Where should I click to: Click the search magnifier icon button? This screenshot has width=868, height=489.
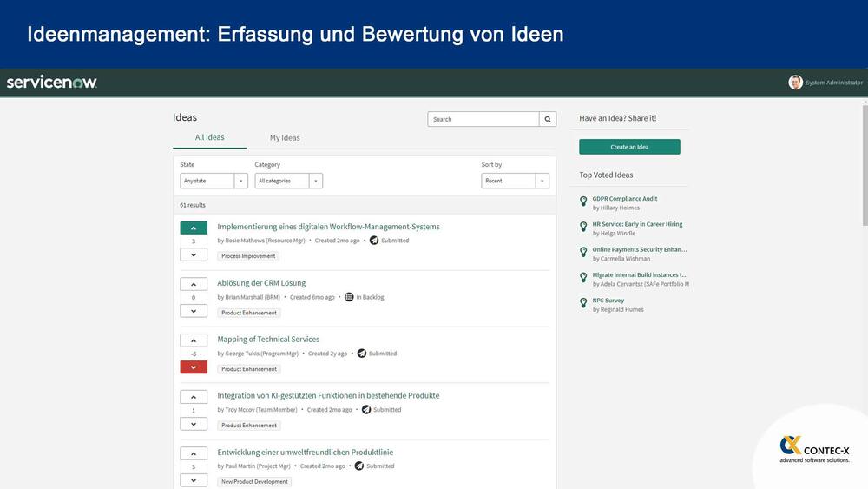pos(548,119)
